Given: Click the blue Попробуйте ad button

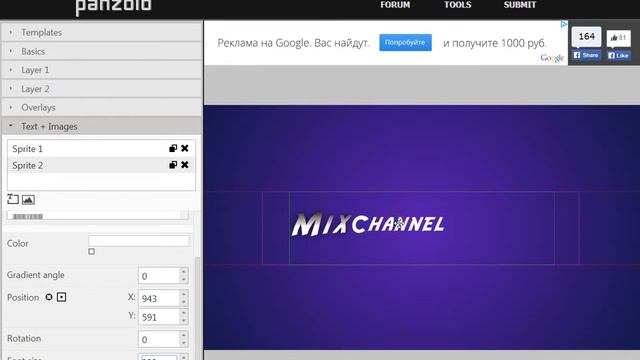Looking at the screenshot, I should (x=405, y=42).
